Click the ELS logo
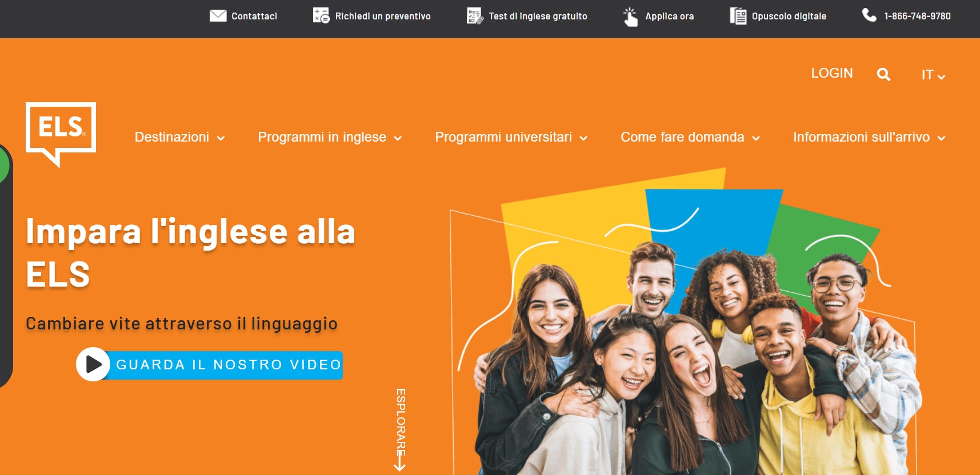 (x=61, y=134)
